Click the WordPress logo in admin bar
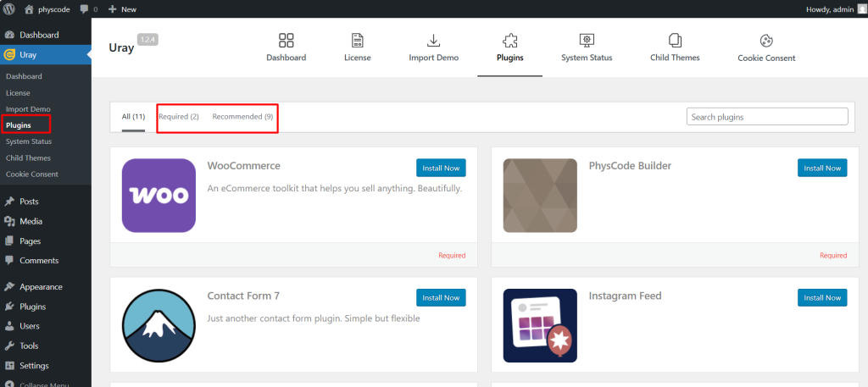Viewport: 868px width, 387px height. coord(8,8)
